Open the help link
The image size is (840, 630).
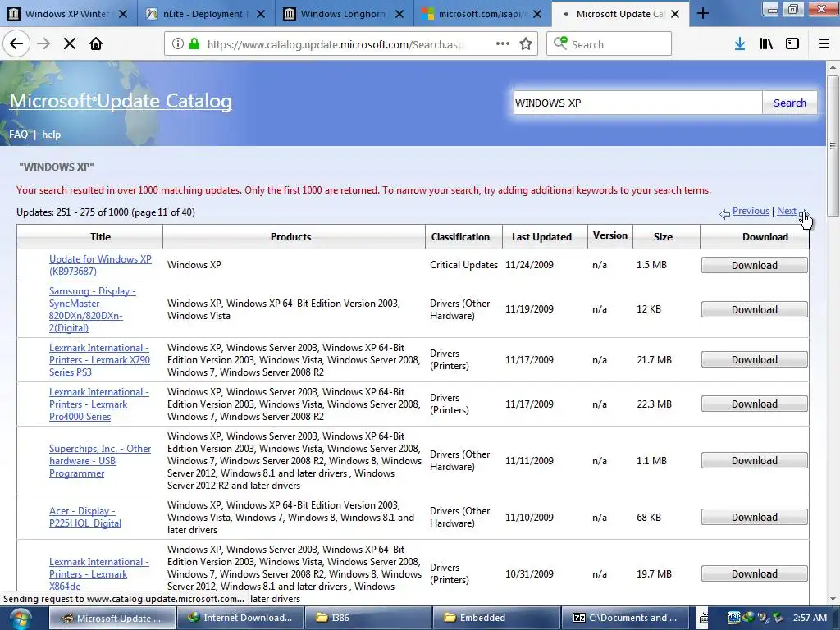[52, 135]
